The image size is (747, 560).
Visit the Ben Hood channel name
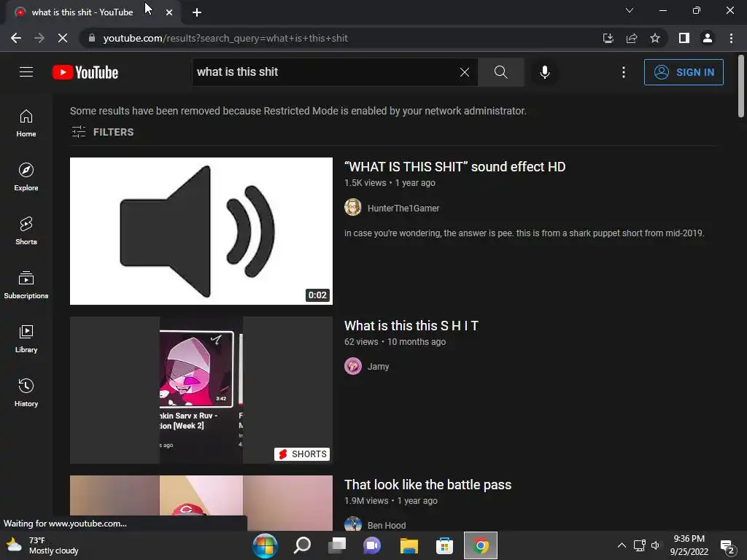(387, 525)
